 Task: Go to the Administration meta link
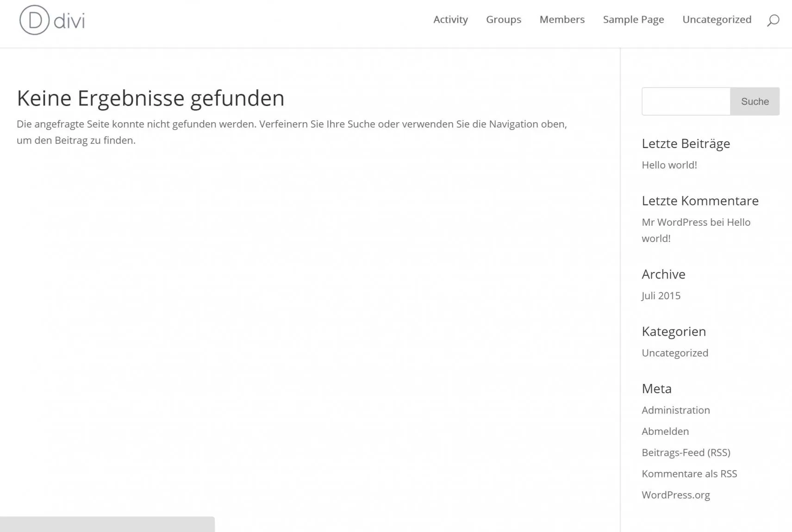[x=676, y=410]
